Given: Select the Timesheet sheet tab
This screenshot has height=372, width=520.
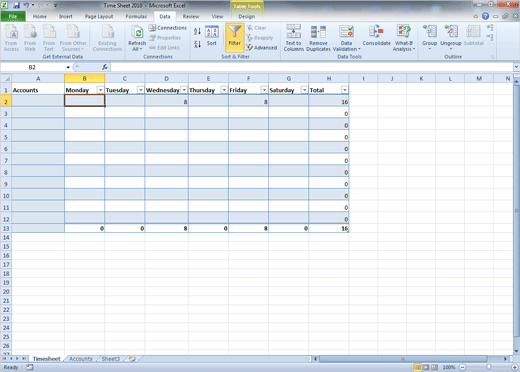Looking at the screenshot, I should pos(47,359).
